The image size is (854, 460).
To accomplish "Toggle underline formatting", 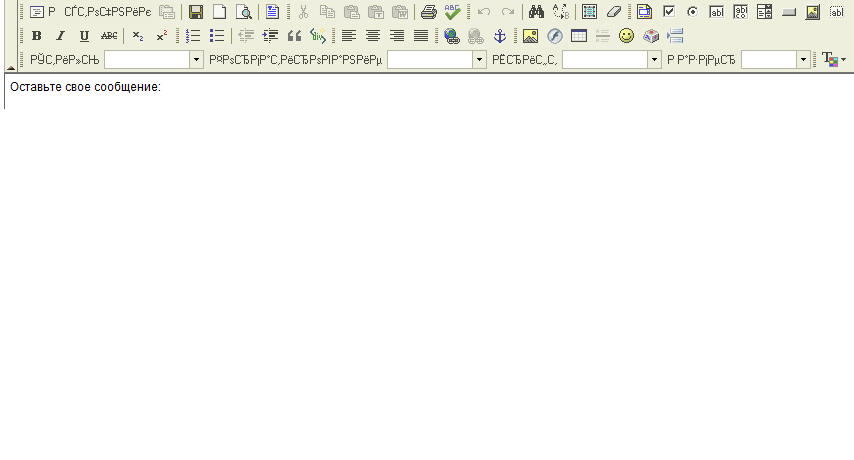I will [84, 36].
